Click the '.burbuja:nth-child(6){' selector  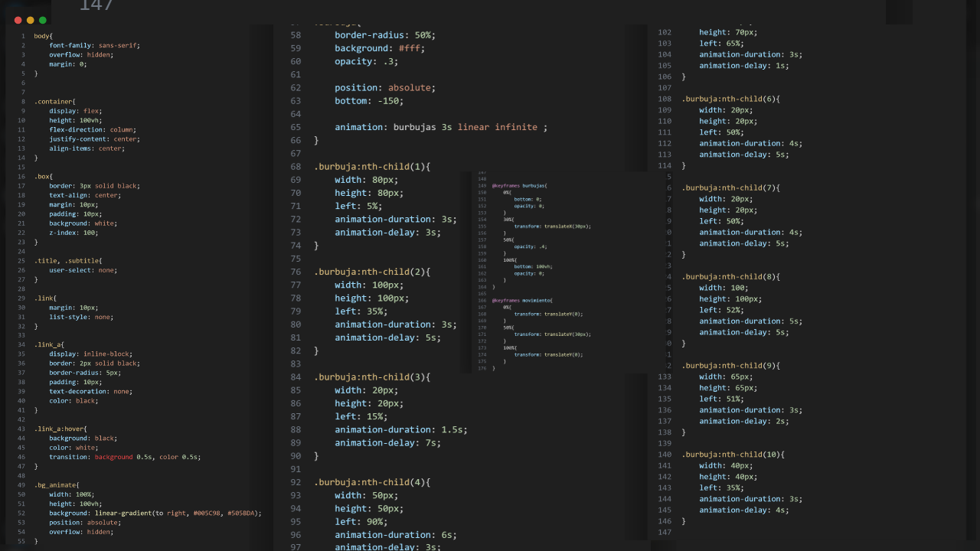(x=731, y=99)
